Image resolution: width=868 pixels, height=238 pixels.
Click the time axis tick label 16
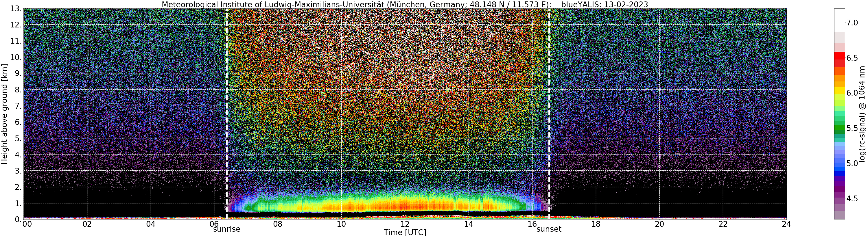pyautogui.click(x=532, y=224)
